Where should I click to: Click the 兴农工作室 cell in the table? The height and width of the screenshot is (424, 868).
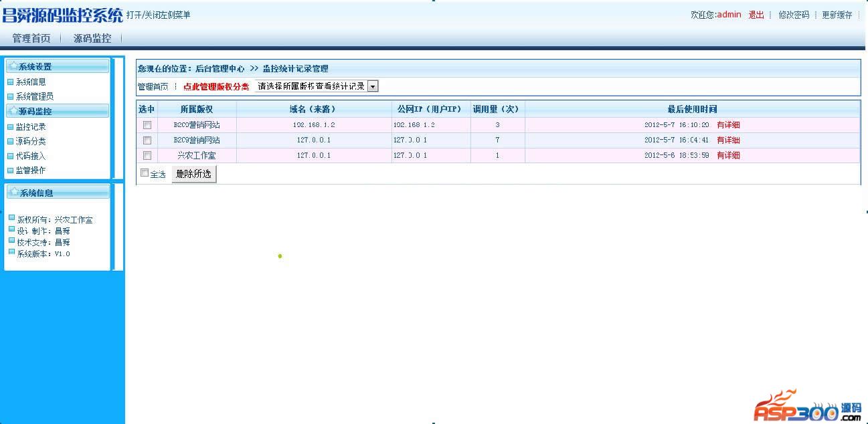pyautogui.click(x=197, y=155)
